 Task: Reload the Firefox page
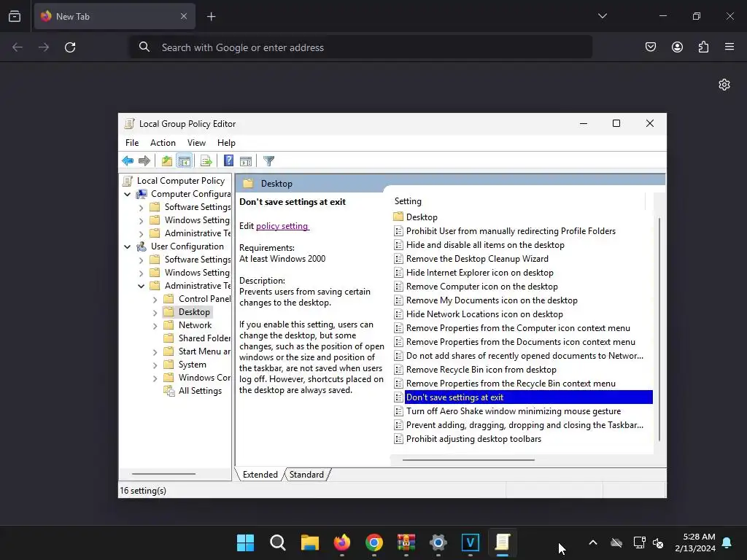coord(70,47)
